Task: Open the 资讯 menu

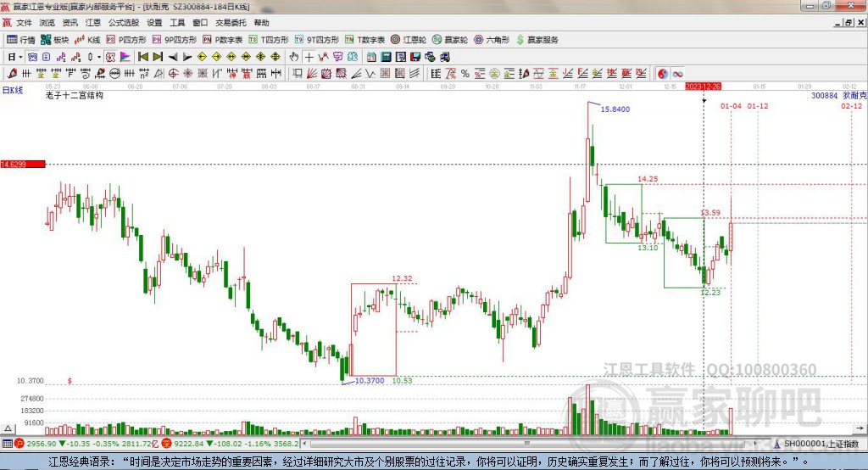Action: pyautogui.click(x=70, y=23)
